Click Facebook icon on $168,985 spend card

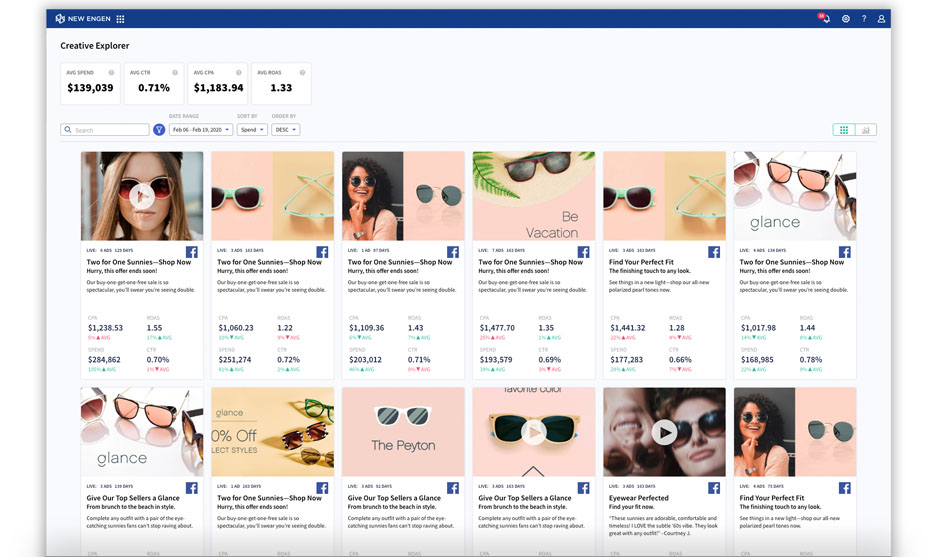point(845,252)
